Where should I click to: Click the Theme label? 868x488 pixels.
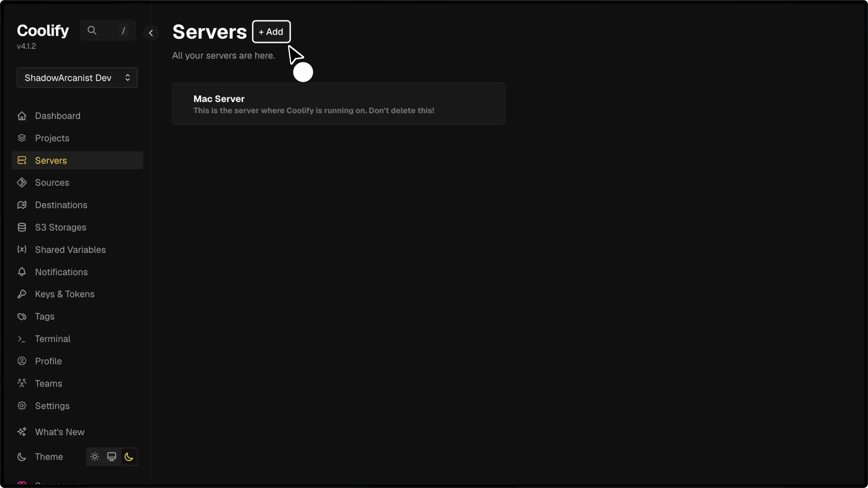49,457
